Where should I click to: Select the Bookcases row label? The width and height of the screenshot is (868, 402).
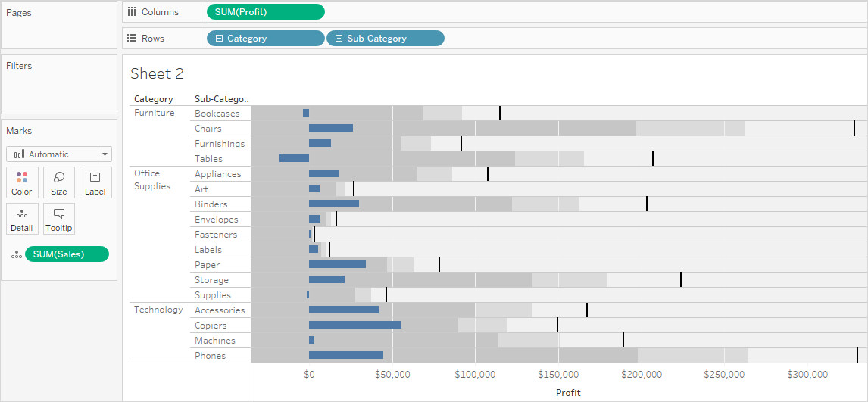pos(217,114)
